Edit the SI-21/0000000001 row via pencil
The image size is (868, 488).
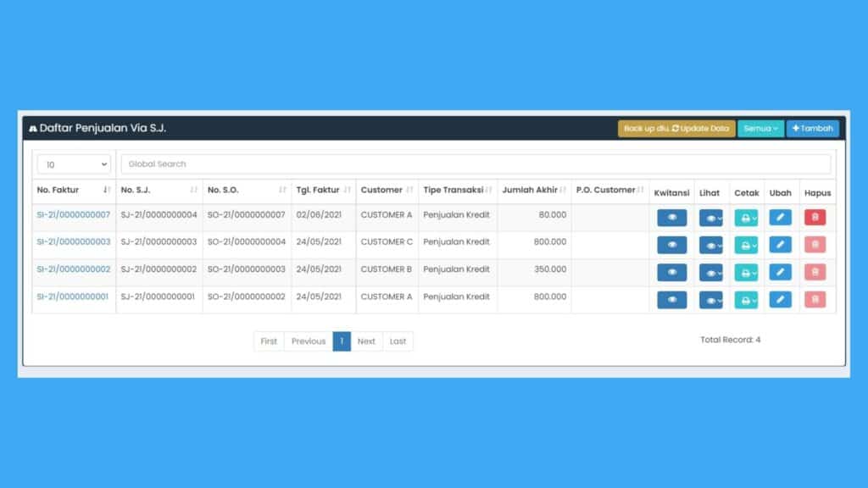point(780,300)
